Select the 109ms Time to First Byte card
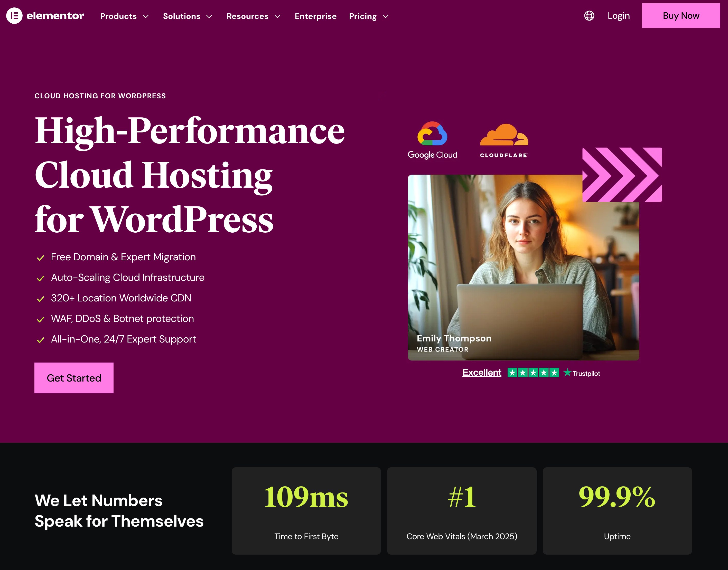 [x=306, y=511]
